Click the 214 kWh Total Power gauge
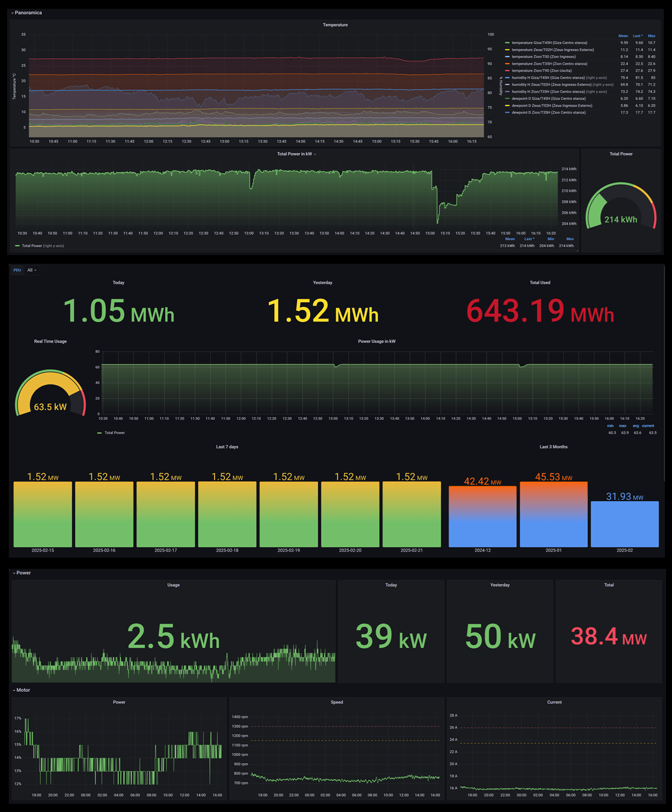Viewport: 672px width, 812px height. (620, 209)
